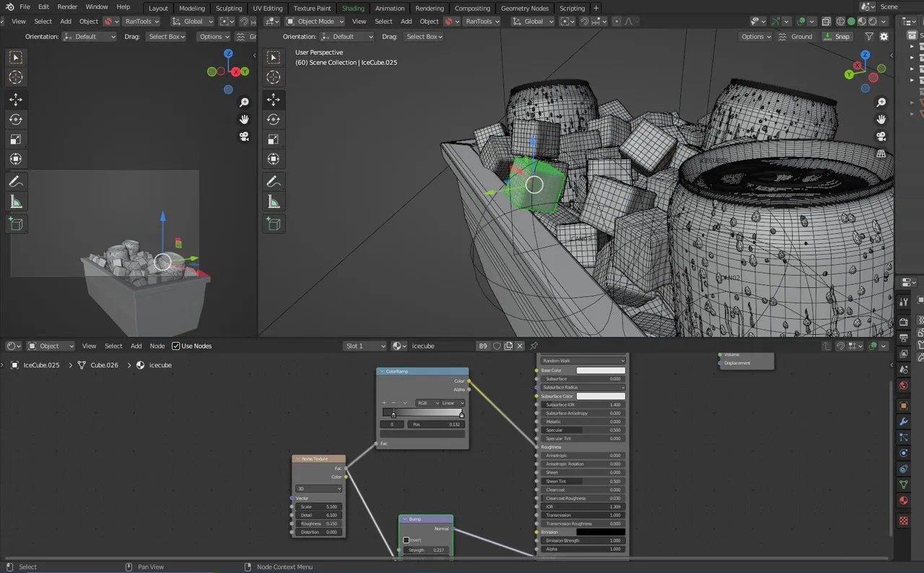Select the Cursor tool in left viewport
This screenshot has height=573, width=924.
(x=16, y=77)
